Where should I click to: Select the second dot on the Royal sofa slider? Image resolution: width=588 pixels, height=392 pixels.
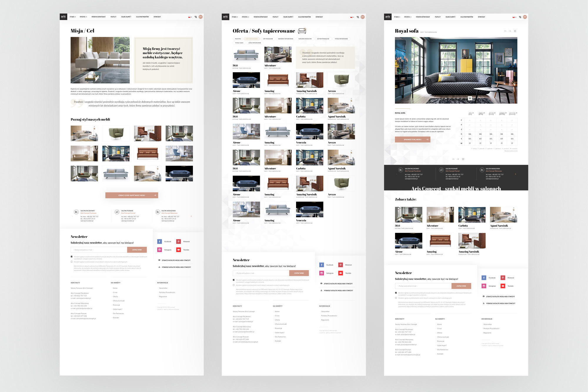click(x=450, y=98)
